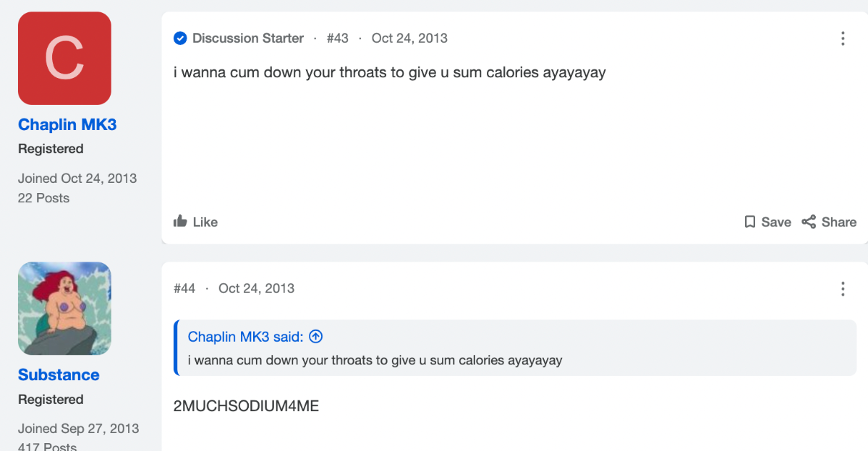868x451 pixels.
Task: Click the Share icon on post #43
Action: pos(809,222)
